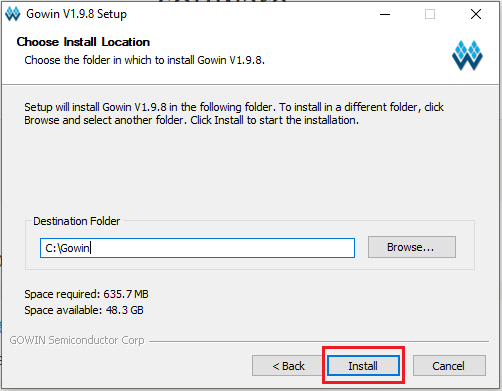502x391 pixels.
Task: Click the 'Choose the folder in which' subtitle
Action: click(x=145, y=60)
